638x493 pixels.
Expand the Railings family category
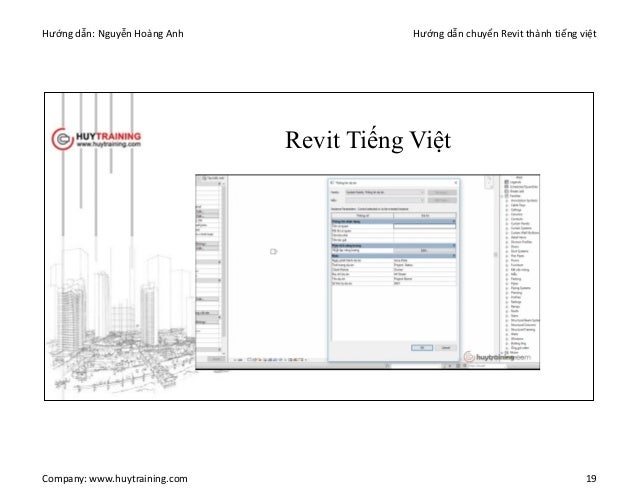(x=507, y=302)
